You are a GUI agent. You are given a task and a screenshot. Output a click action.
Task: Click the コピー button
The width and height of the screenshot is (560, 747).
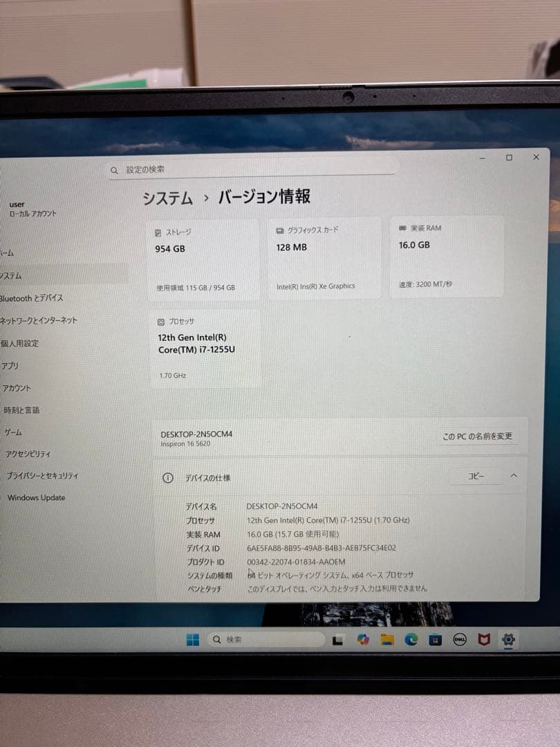pyautogui.click(x=475, y=476)
